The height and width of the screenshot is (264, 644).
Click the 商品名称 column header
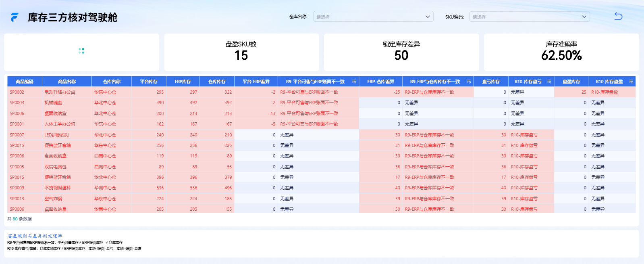tap(67, 82)
